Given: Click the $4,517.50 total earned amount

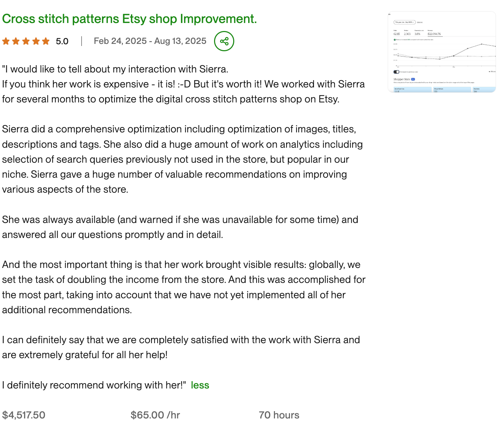Looking at the screenshot, I should click(24, 415).
